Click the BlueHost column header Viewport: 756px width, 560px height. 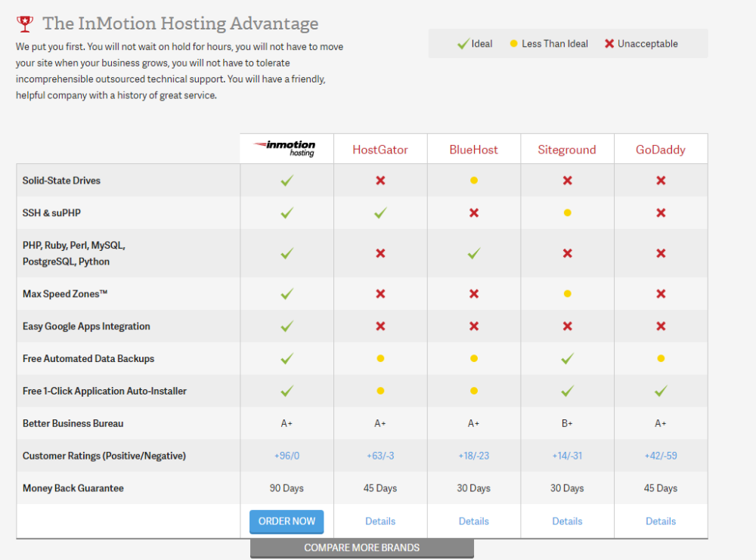(474, 150)
